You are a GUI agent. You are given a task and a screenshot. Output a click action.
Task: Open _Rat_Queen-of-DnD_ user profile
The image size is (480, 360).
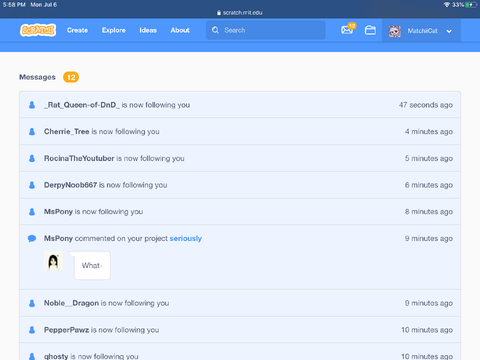[82, 105]
